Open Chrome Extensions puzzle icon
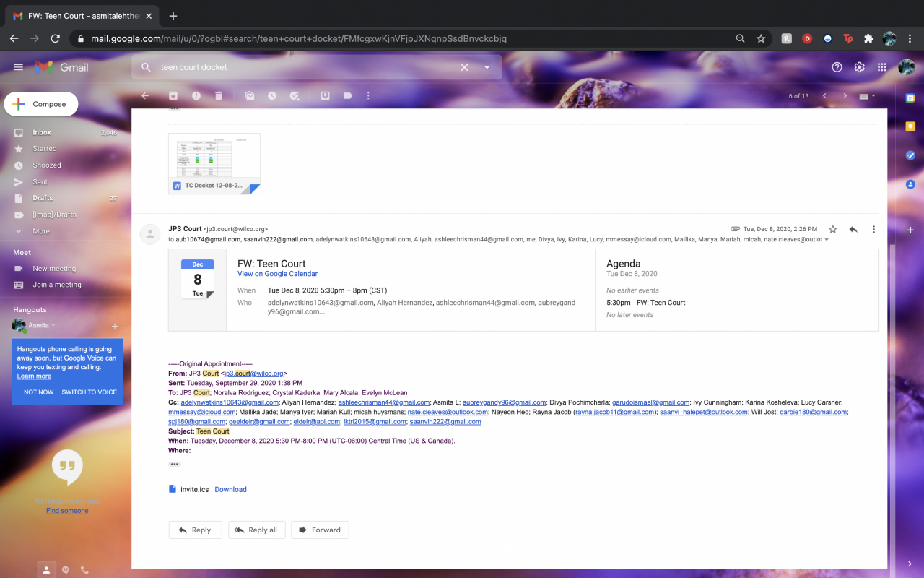The height and width of the screenshot is (578, 924). [x=868, y=38]
